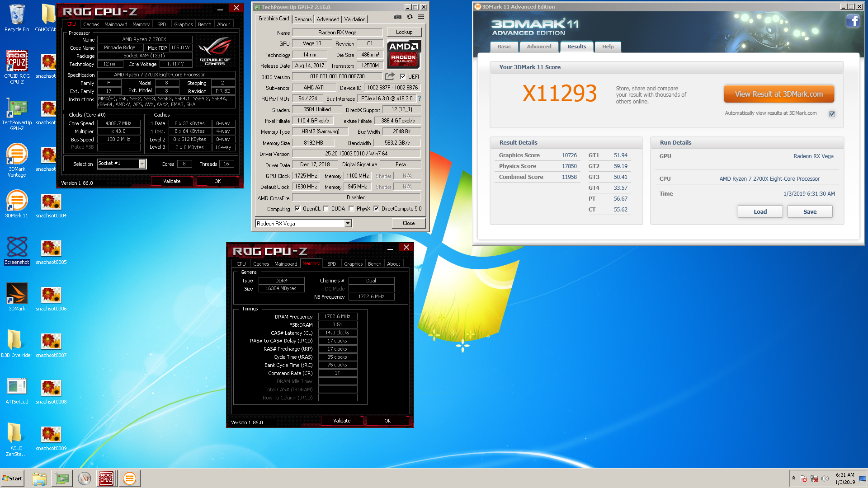The width and height of the screenshot is (868, 488).
Task: Toggle the OpenCL checkbox
Action: [x=297, y=209]
